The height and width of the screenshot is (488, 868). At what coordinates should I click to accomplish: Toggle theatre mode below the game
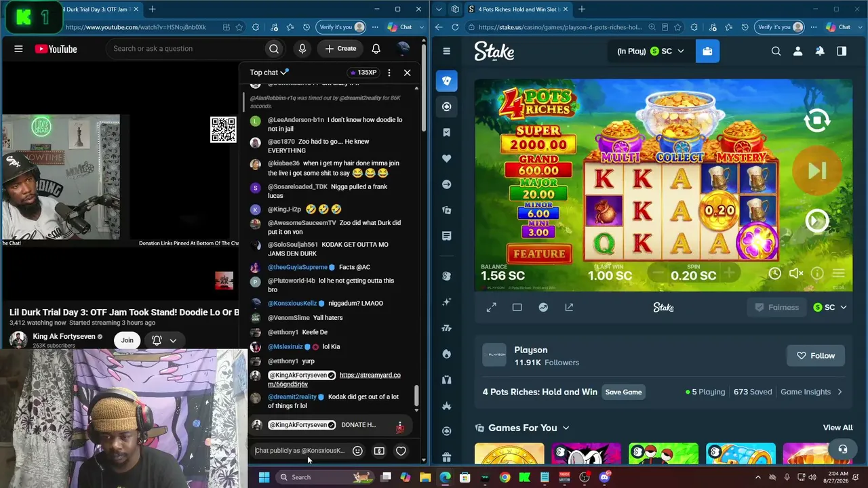pyautogui.click(x=517, y=308)
